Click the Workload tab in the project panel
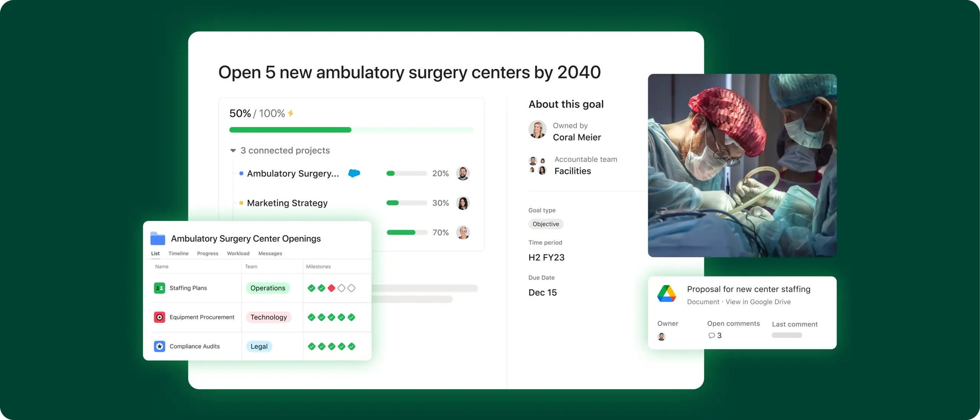980x420 pixels. (x=238, y=253)
